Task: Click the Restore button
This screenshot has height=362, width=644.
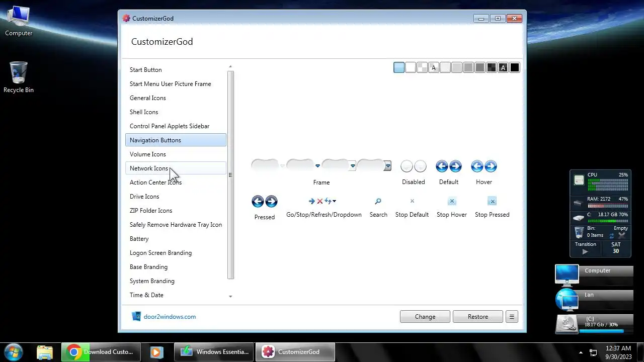Action: pyautogui.click(x=478, y=317)
